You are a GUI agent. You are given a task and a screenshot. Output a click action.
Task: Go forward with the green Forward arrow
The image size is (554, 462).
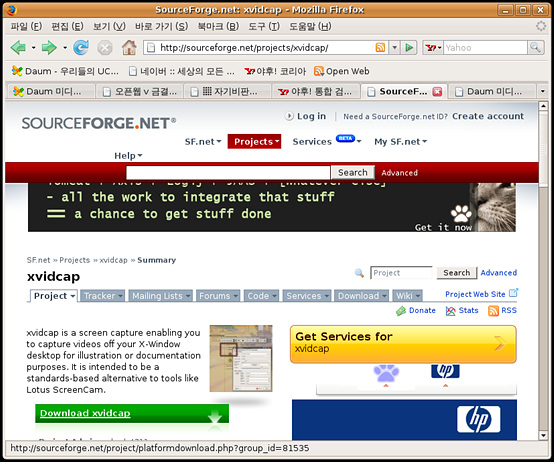[x=49, y=47]
